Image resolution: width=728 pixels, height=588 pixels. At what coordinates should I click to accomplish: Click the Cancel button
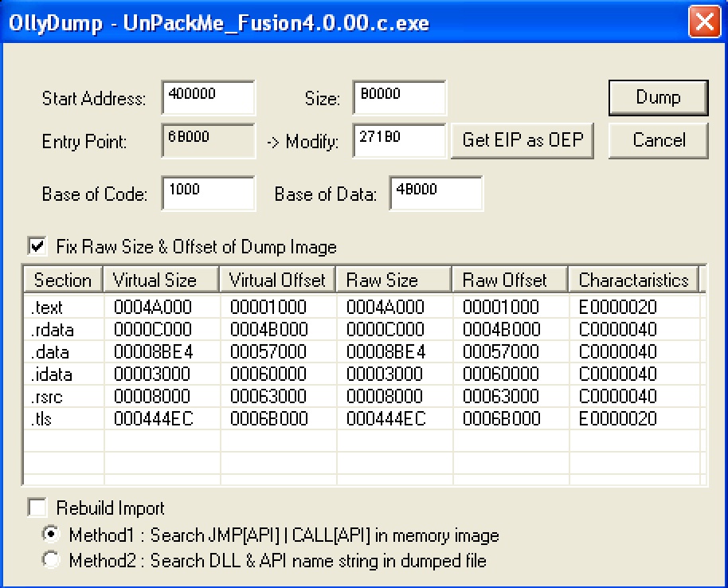pyautogui.click(x=659, y=140)
